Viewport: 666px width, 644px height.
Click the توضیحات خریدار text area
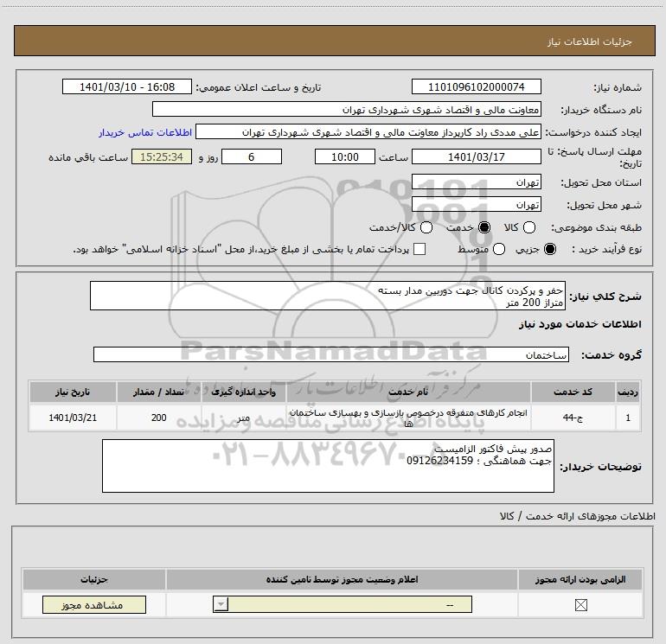(328, 466)
